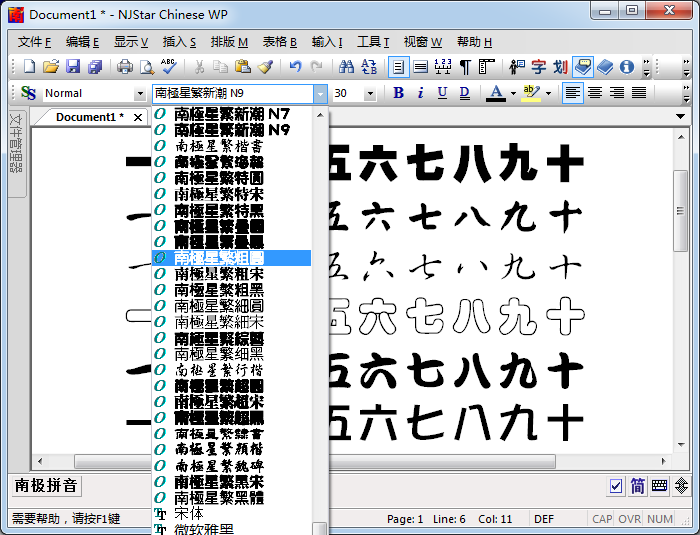Click the Format Painter brush icon
This screenshot has height=535, width=700.
265,67
